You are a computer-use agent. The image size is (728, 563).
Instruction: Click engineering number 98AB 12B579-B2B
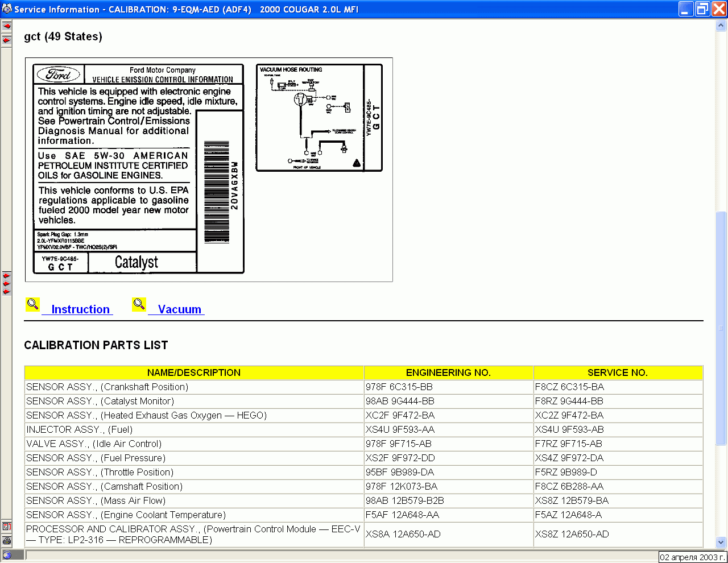tap(405, 500)
